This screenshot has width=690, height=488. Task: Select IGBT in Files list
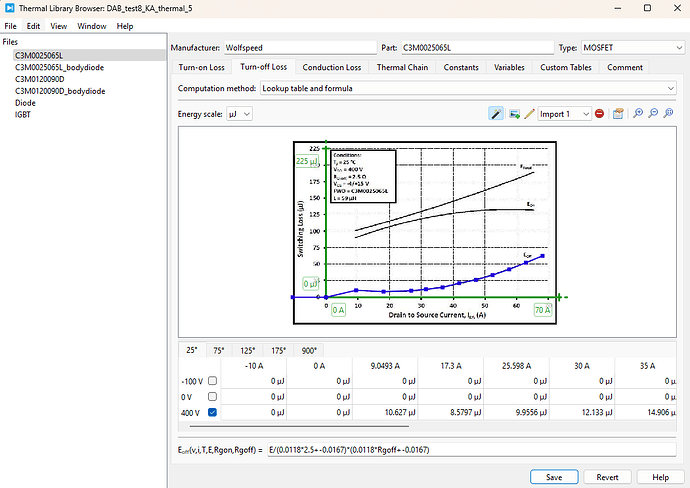coord(23,115)
